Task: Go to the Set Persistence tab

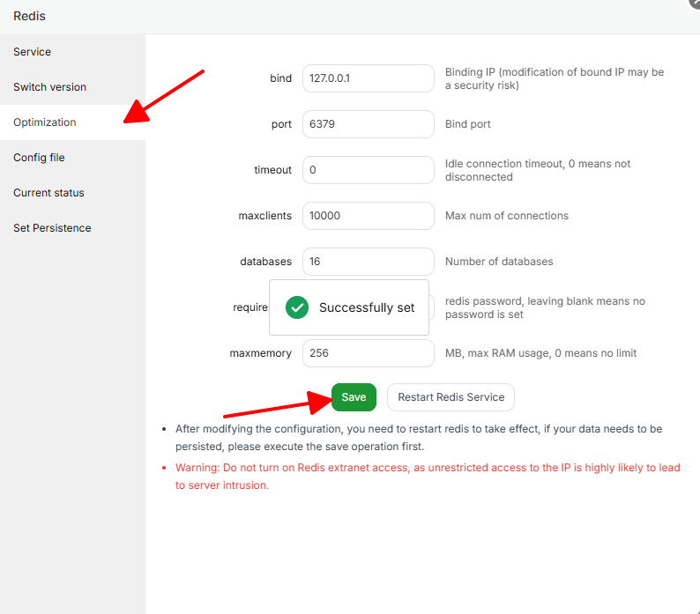Action: [x=52, y=228]
